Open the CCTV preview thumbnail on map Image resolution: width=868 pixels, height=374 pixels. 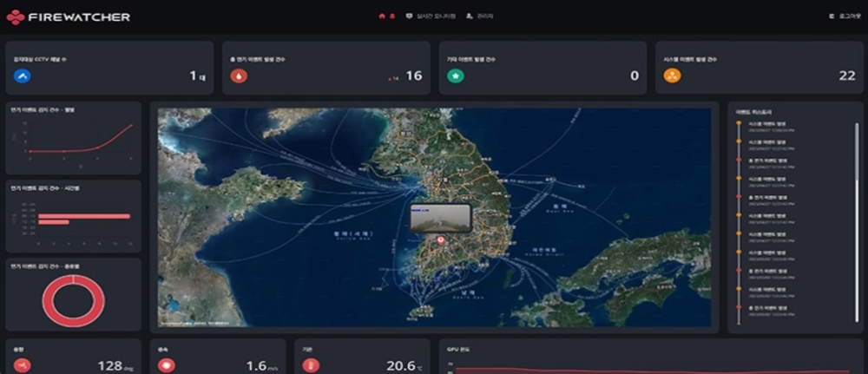440,218
